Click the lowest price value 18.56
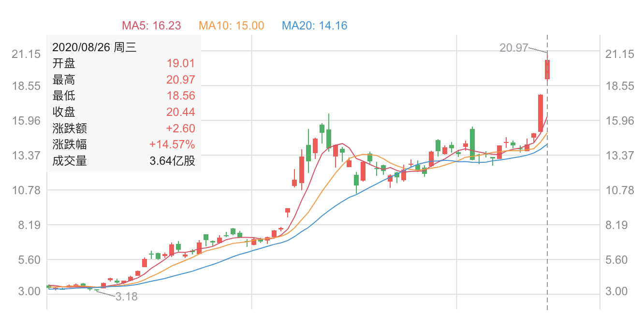The height and width of the screenshot is (313, 644). [x=180, y=96]
